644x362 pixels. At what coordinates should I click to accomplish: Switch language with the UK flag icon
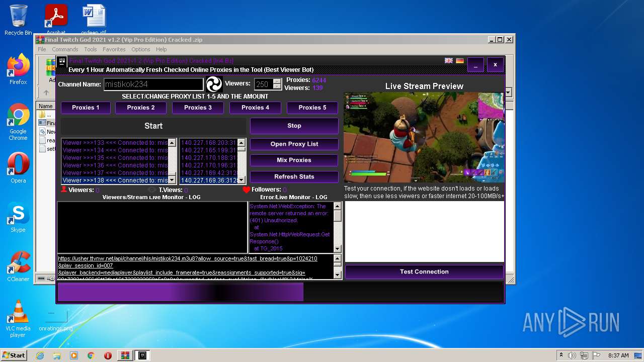[x=449, y=61]
